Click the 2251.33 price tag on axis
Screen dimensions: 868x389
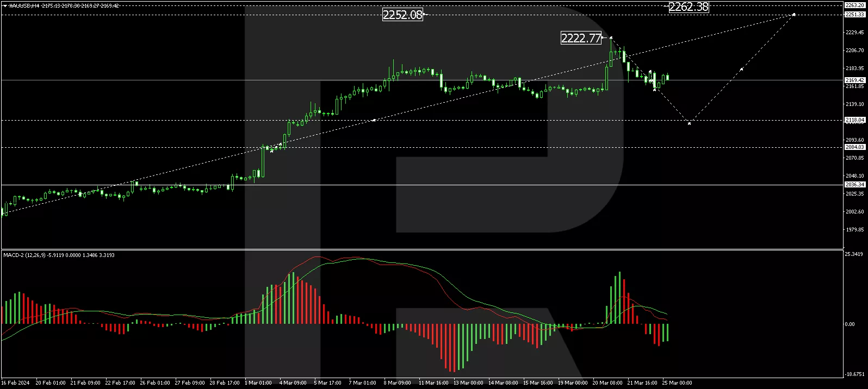[x=854, y=15]
